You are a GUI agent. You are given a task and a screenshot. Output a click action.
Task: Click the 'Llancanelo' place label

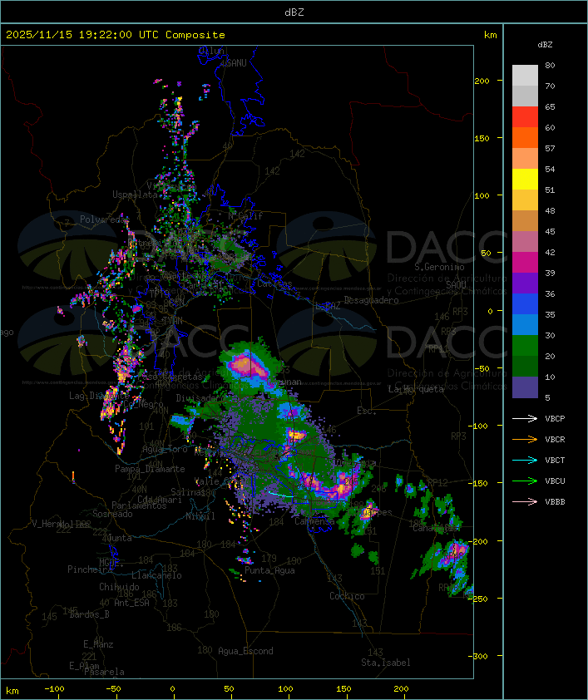coord(156,575)
